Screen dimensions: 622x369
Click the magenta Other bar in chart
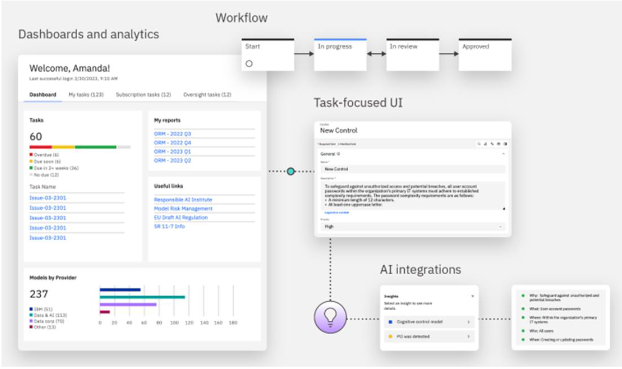click(x=105, y=312)
